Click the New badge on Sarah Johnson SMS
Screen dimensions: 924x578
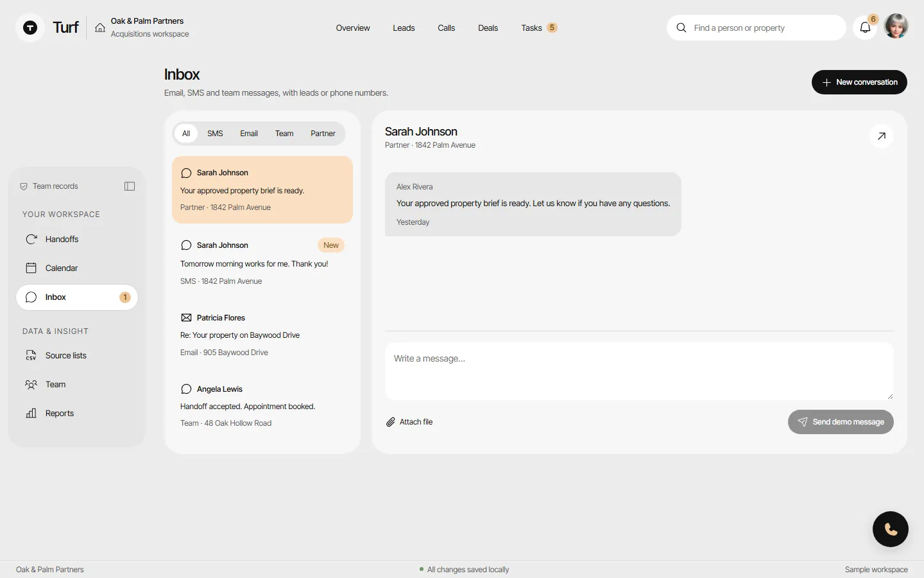331,245
